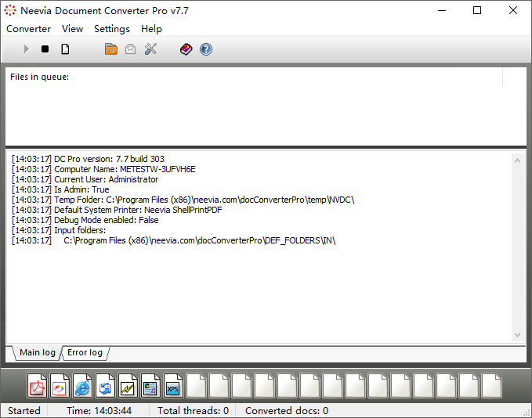This screenshot has height=418, width=532.
Task: Click the log scrollbar down arrow
Action: (517, 335)
